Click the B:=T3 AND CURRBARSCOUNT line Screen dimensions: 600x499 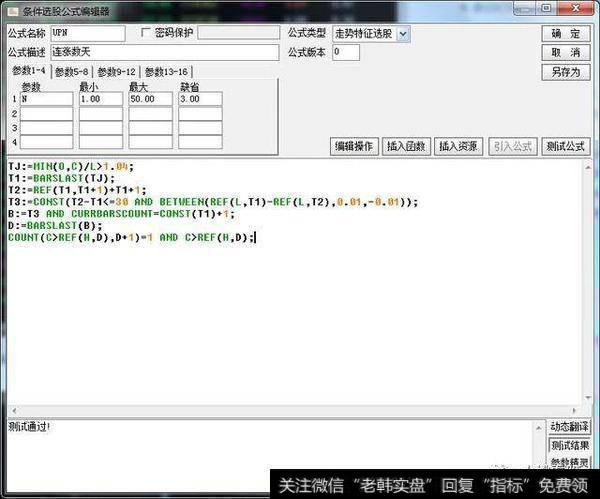coord(121,214)
